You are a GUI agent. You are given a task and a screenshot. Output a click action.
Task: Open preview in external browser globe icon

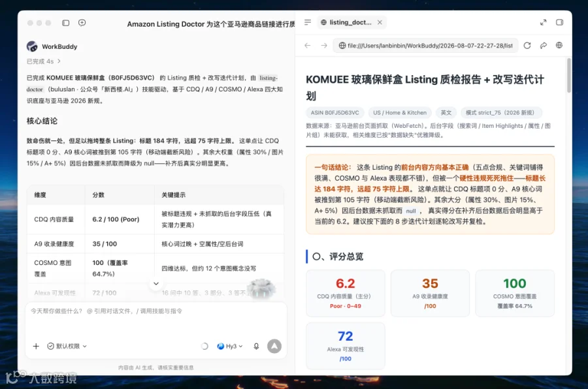(x=559, y=45)
